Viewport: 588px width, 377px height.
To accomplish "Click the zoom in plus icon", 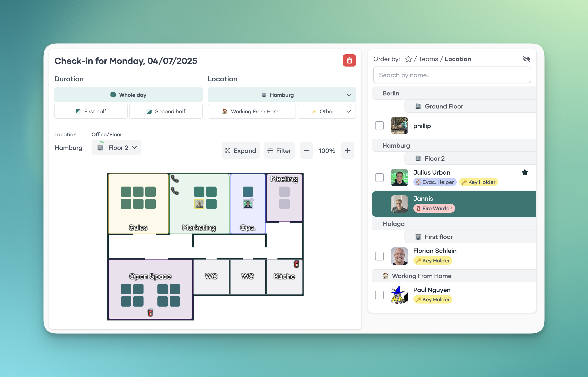I will (347, 150).
